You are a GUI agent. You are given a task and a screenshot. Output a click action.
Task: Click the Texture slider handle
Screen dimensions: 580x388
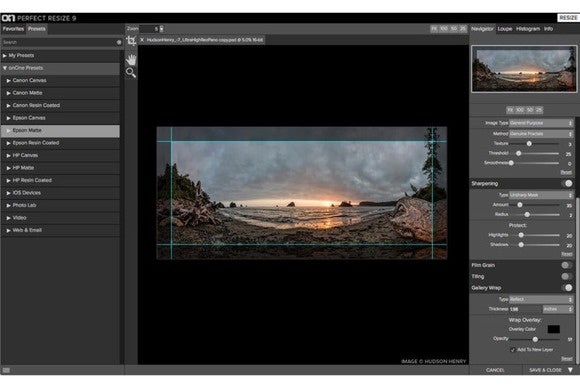pyautogui.click(x=529, y=144)
